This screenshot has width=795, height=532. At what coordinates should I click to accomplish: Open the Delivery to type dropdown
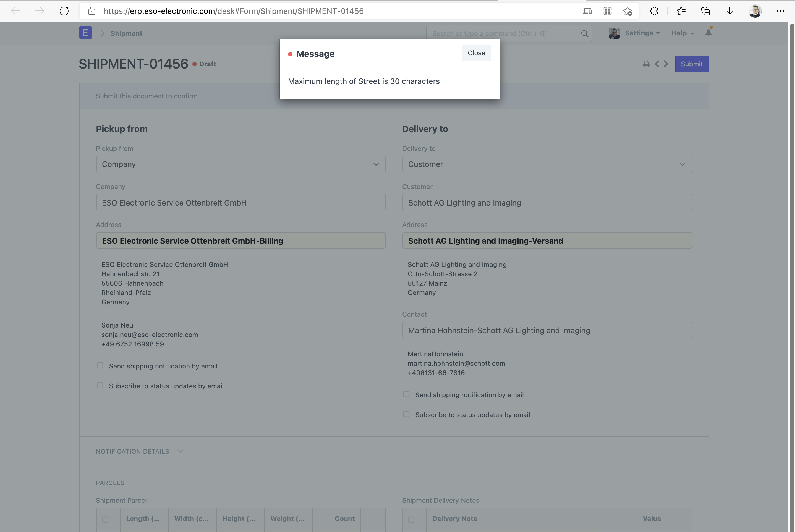pyautogui.click(x=683, y=164)
